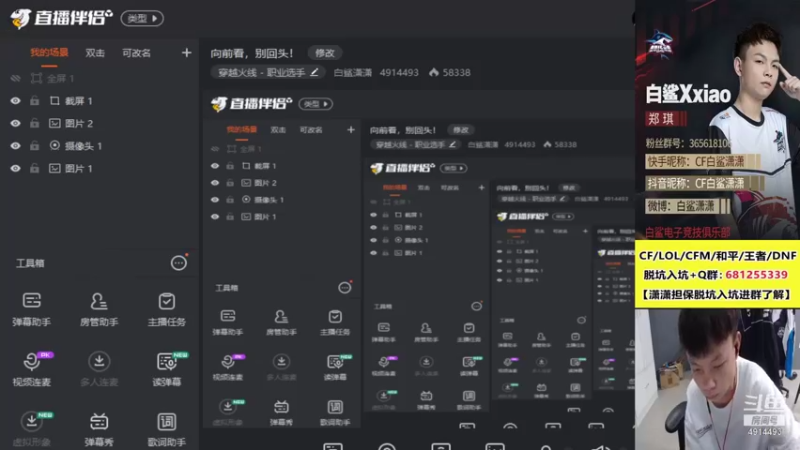Click the image type icon of 图片 2
This screenshot has height=450, width=800.
[55, 123]
